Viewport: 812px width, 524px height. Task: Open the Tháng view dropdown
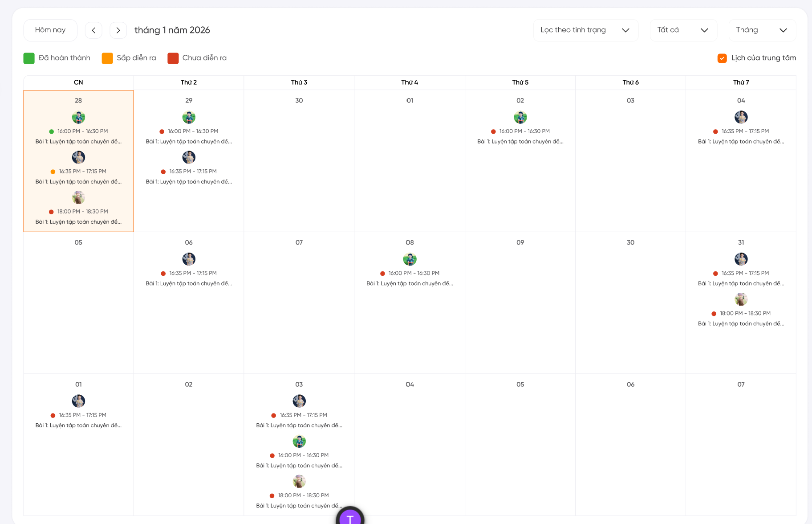pyautogui.click(x=762, y=30)
